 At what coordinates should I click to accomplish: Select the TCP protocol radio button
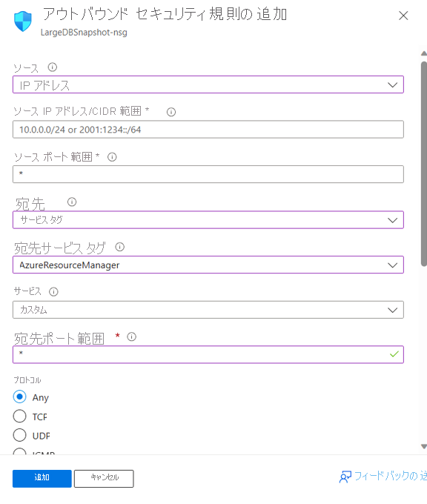[x=19, y=416]
